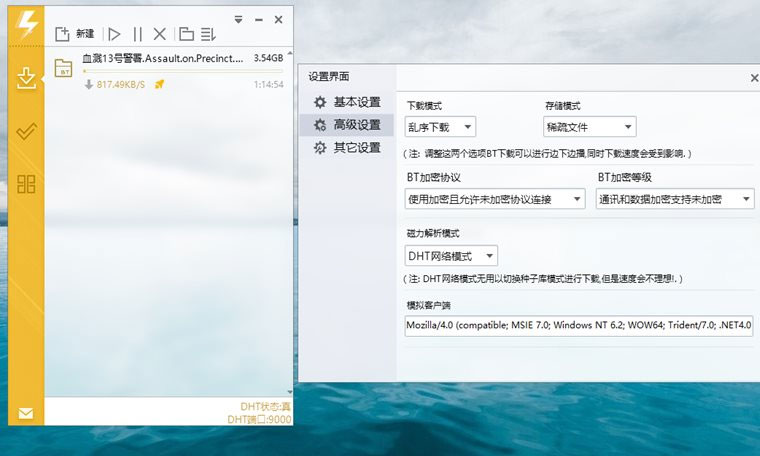760x456 pixels.
Task: Click the download progress bar
Action: (183, 71)
